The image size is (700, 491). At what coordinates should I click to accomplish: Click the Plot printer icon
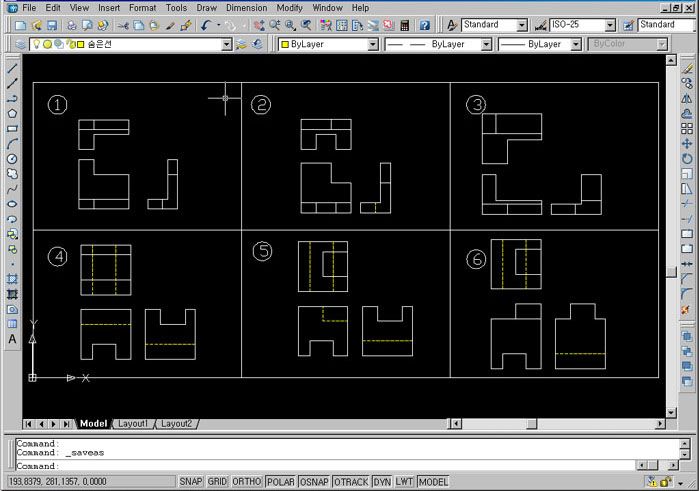(71, 25)
